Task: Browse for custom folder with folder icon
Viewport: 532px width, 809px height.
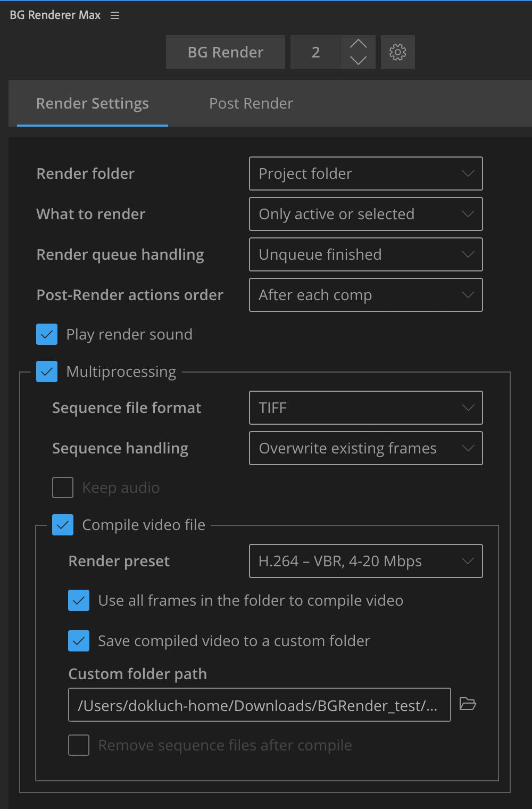Action: 467,704
